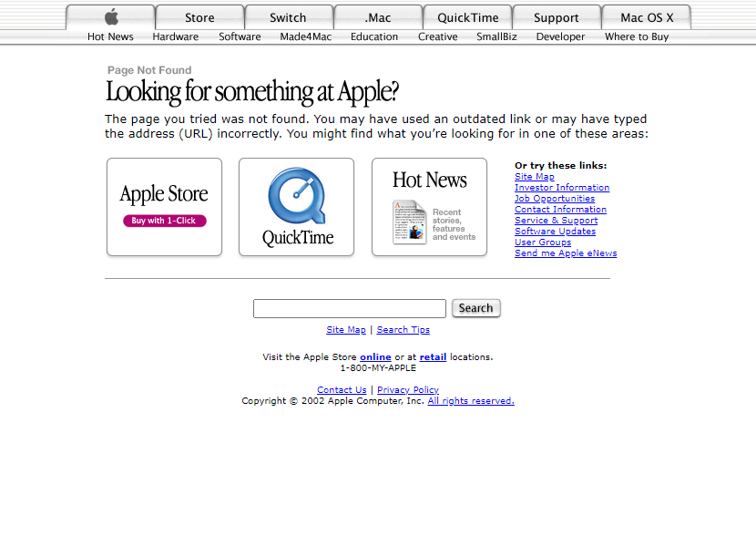The width and height of the screenshot is (756, 547).
Task: Visit the Made4Mac section
Action: [x=306, y=36]
